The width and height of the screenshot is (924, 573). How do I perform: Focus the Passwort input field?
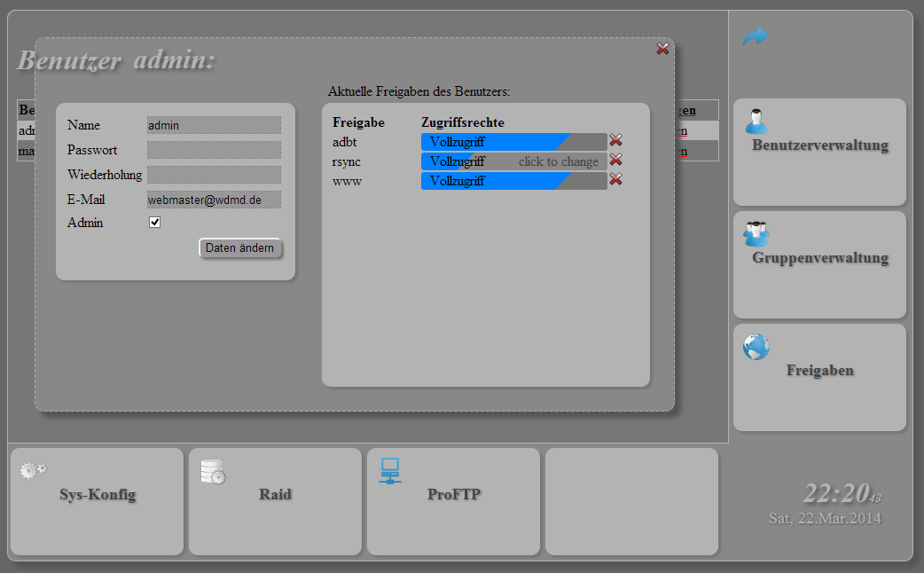(x=214, y=150)
